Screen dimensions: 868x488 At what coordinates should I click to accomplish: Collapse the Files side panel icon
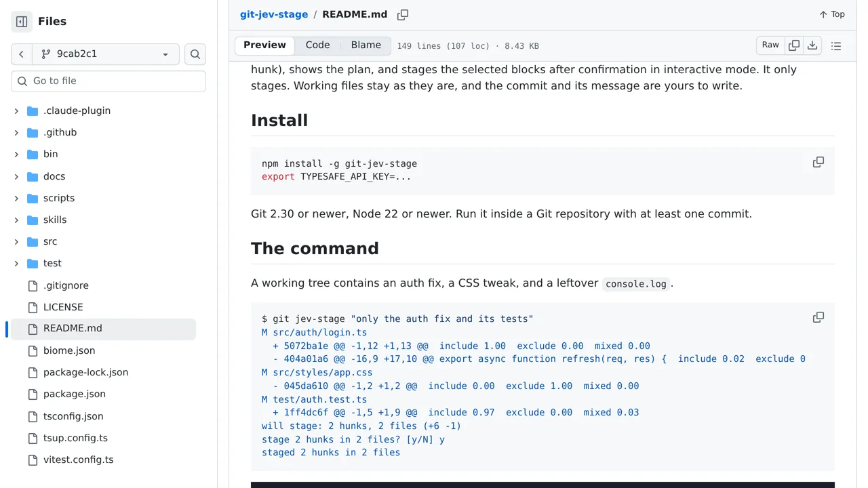pos(22,22)
